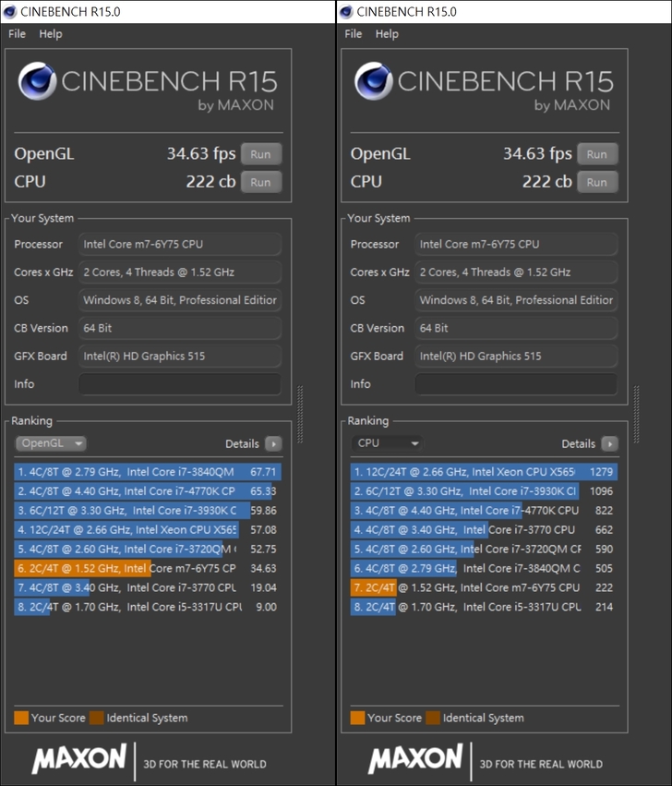Click the Cinebench R15 sphere logo in left window
The image size is (672, 786).
[36, 83]
